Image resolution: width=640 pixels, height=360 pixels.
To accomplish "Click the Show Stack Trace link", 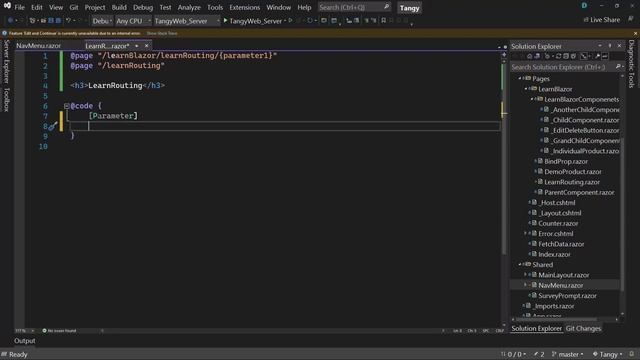I will pos(162,33).
